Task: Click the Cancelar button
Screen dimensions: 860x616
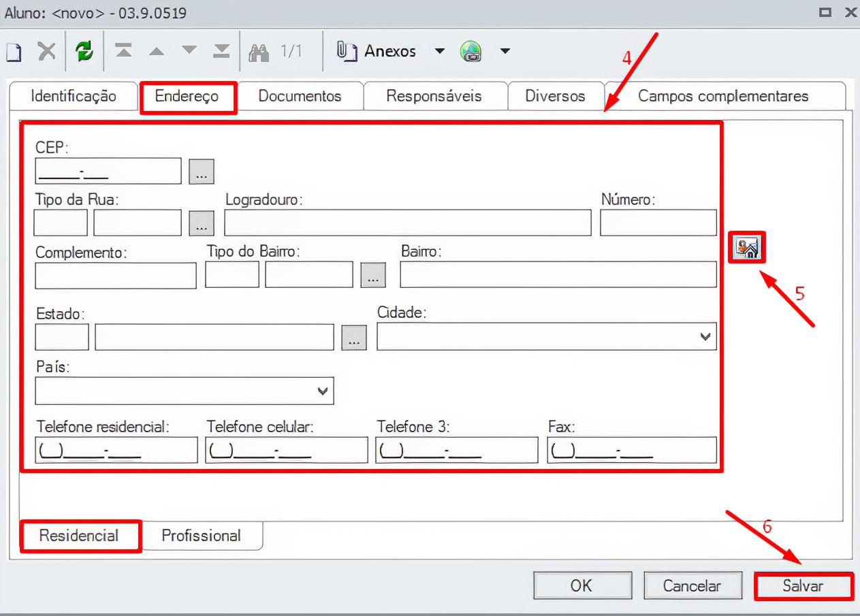Action: click(692, 585)
